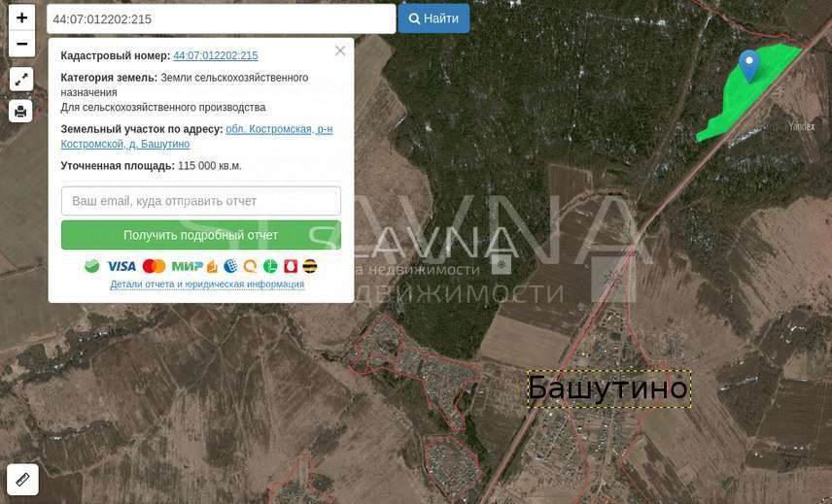Click Получить подробный отчет green button
Viewport: 832px width, 504px height.
pos(201,235)
